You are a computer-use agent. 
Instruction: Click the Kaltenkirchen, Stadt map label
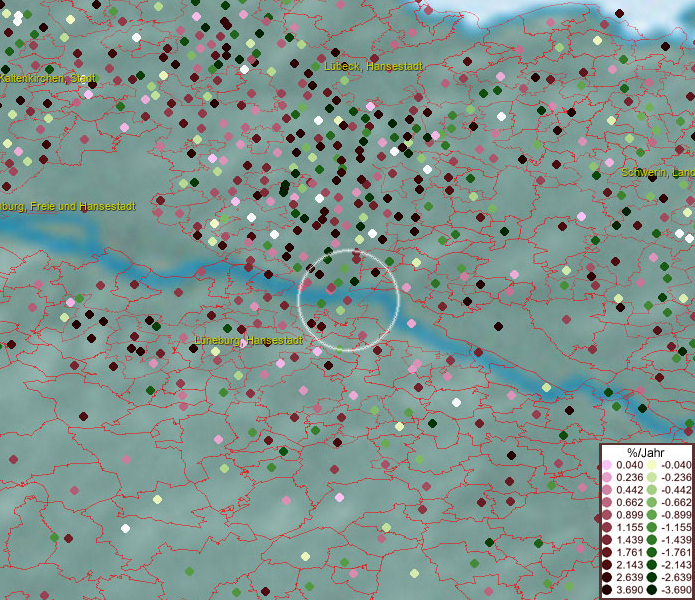click(x=47, y=78)
